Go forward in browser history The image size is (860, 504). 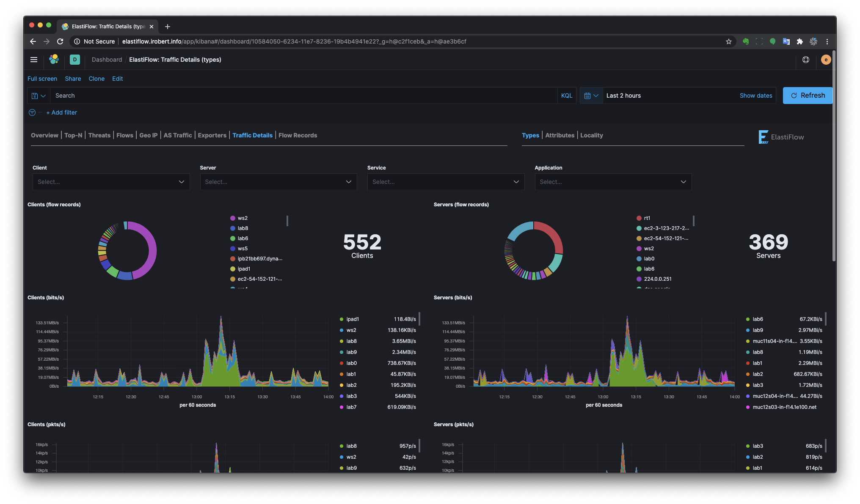[x=47, y=41]
